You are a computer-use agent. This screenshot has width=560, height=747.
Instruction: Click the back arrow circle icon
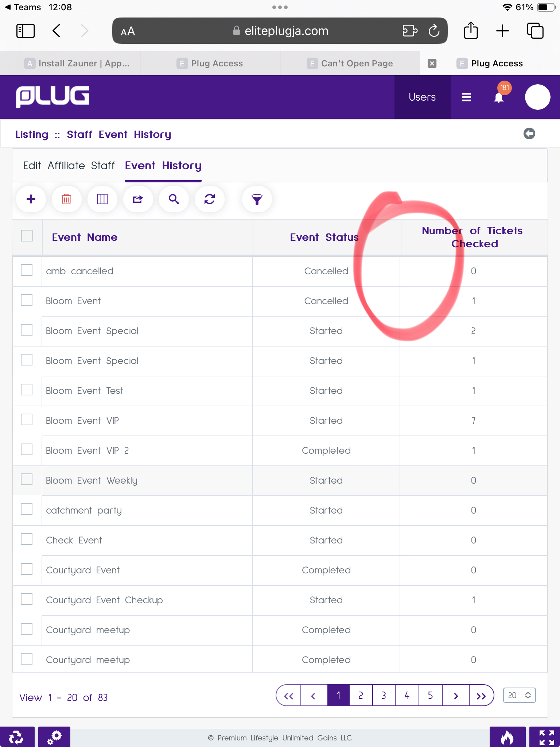[529, 133]
